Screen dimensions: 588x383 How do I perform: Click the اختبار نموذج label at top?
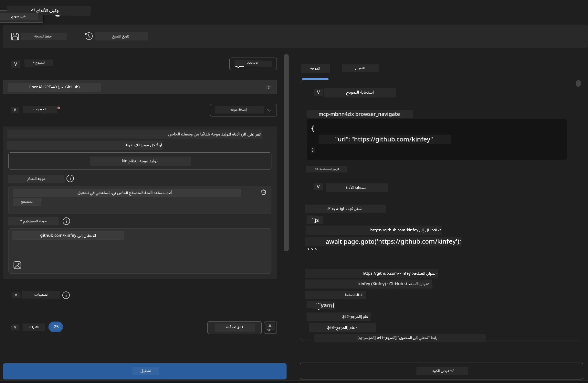pyautogui.click(x=19, y=16)
